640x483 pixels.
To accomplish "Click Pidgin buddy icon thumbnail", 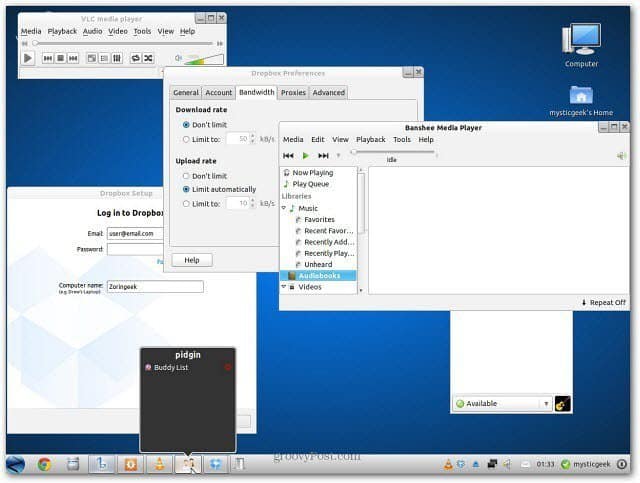I will tap(562, 403).
